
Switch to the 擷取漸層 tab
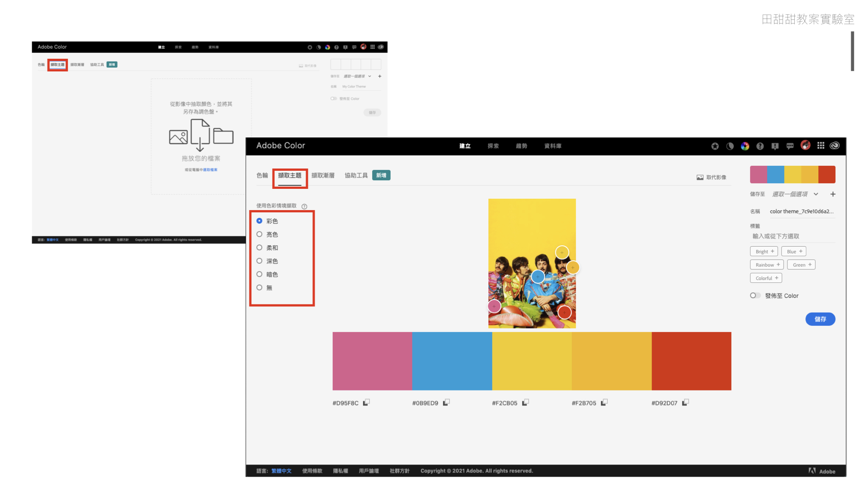coord(323,175)
